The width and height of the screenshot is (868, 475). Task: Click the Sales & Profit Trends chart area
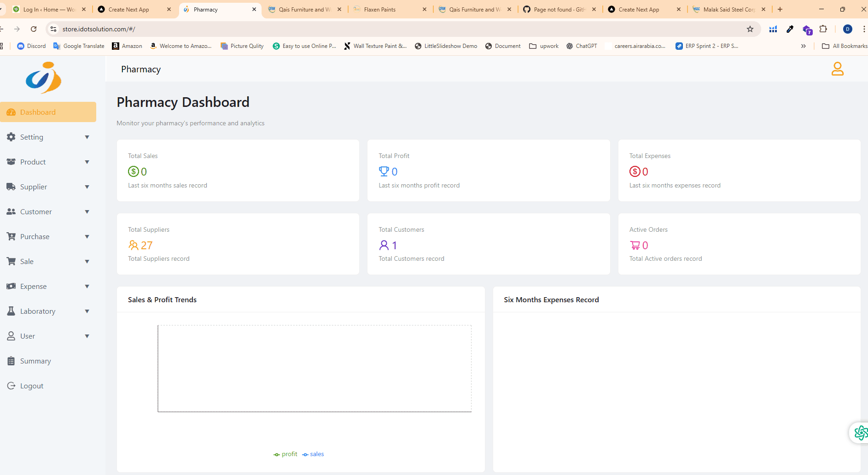point(315,369)
